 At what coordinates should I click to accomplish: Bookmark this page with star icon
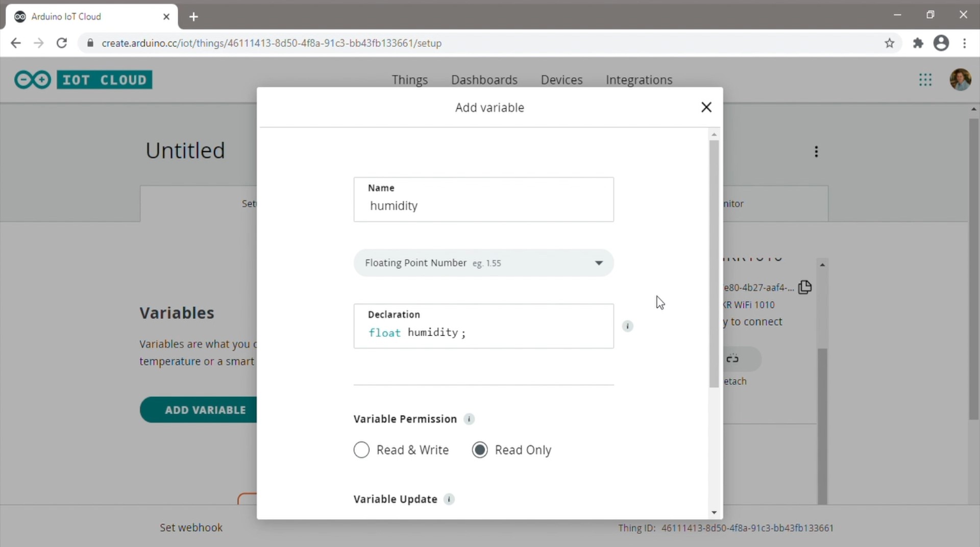point(889,43)
